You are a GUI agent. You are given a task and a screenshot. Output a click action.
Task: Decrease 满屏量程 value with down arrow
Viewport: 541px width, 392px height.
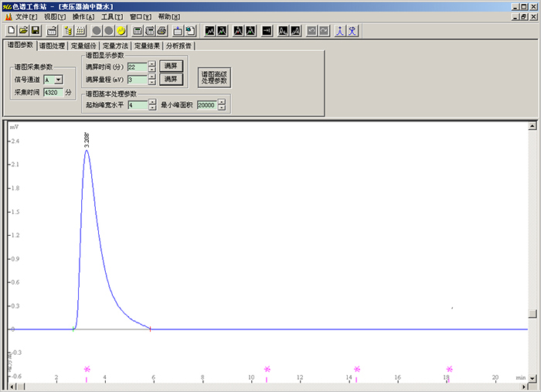(x=151, y=82)
